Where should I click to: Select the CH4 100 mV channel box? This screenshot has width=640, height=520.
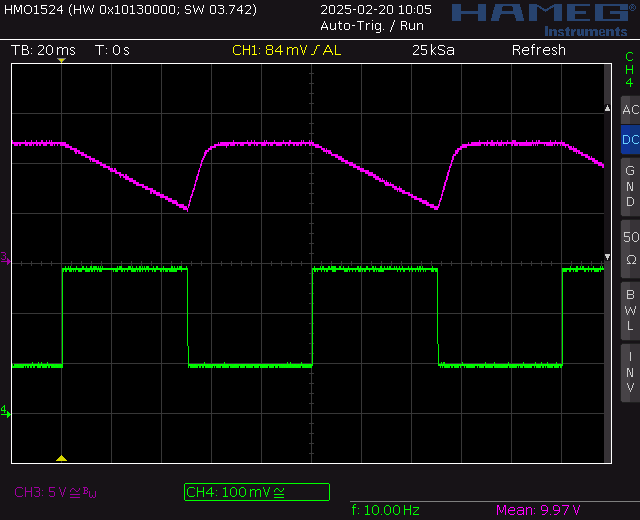pyautogui.click(x=256, y=492)
